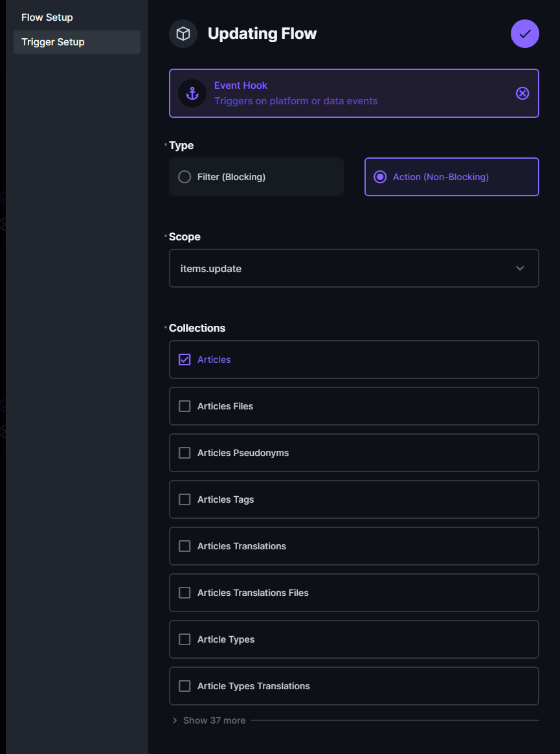Image resolution: width=560 pixels, height=754 pixels.
Task: Click the Show 37 more chevron
Action: (174, 720)
